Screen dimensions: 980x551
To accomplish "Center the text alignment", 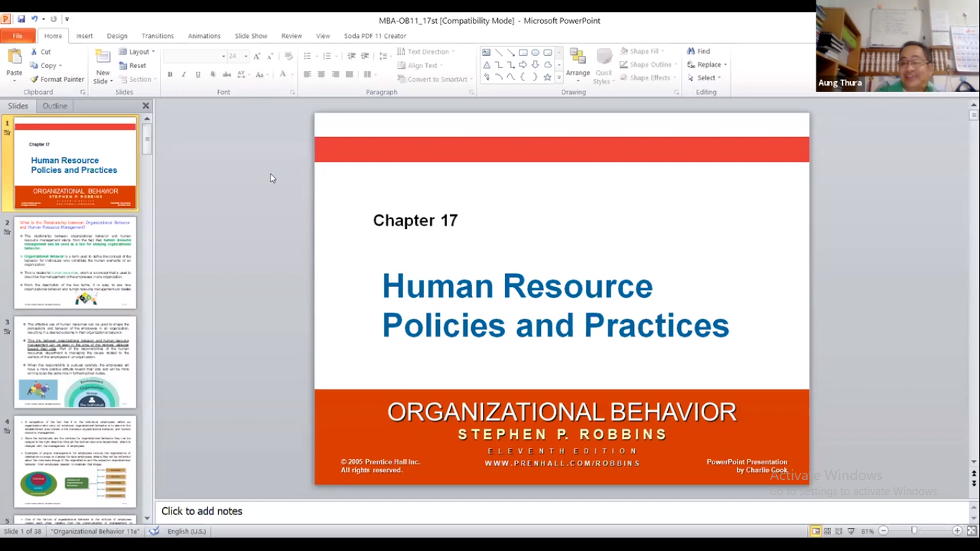I will (x=321, y=75).
